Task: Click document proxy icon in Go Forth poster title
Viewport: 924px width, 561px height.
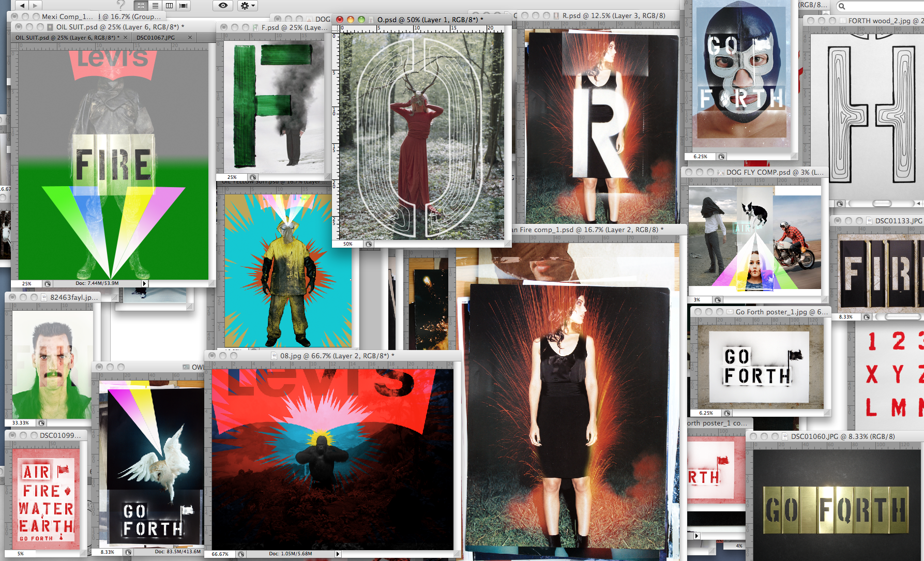Action: tap(730, 312)
